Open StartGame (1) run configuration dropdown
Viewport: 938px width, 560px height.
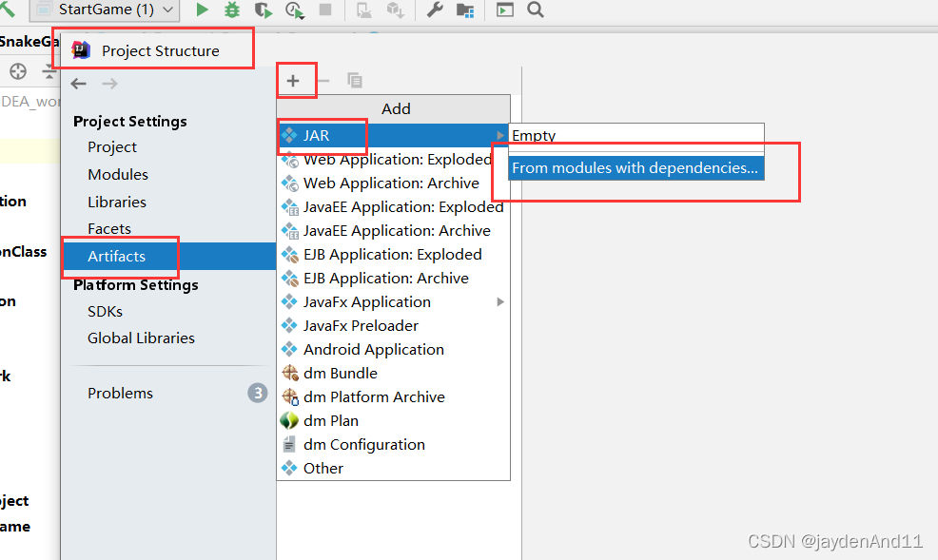click(x=105, y=10)
